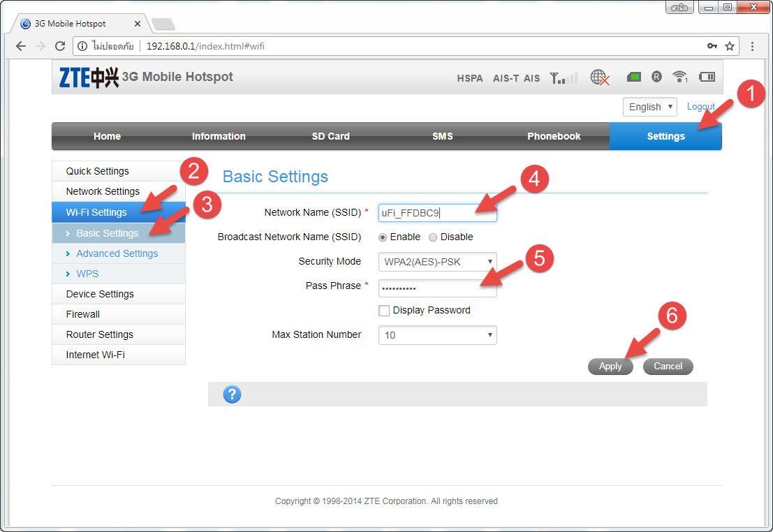Viewport: 773px width, 532px height.
Task: Select Enable for Broadcast Network Name
Action: coord(383,237)
